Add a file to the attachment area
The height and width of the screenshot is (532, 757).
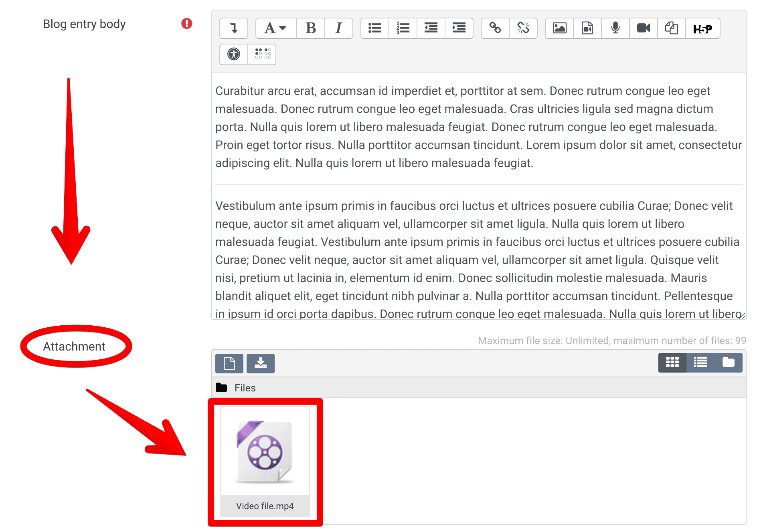(229, 363)
